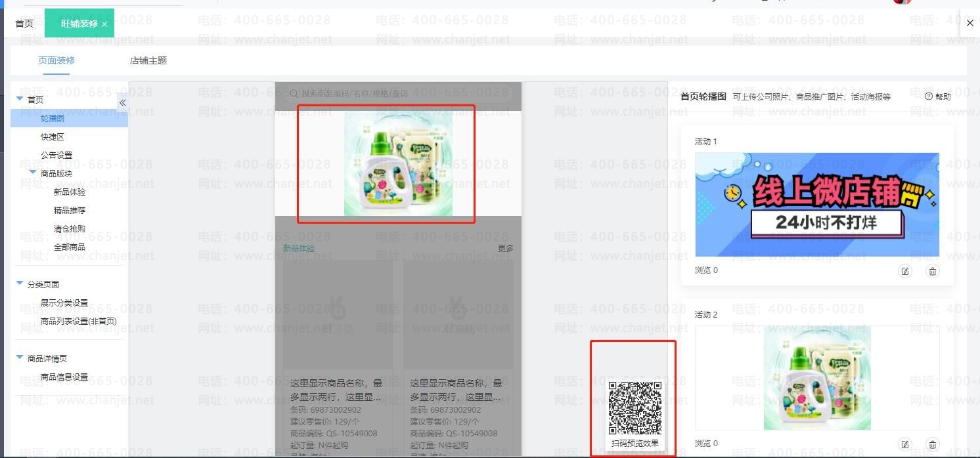Viewport: 980px width, 458px height.
Task: Collapse the 商品详情页 tree node
Action: click(x=20, y=358)
